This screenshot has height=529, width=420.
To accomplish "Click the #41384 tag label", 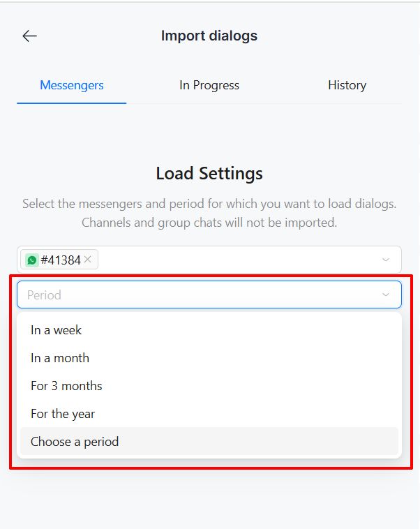I will (x=61, y=260).
